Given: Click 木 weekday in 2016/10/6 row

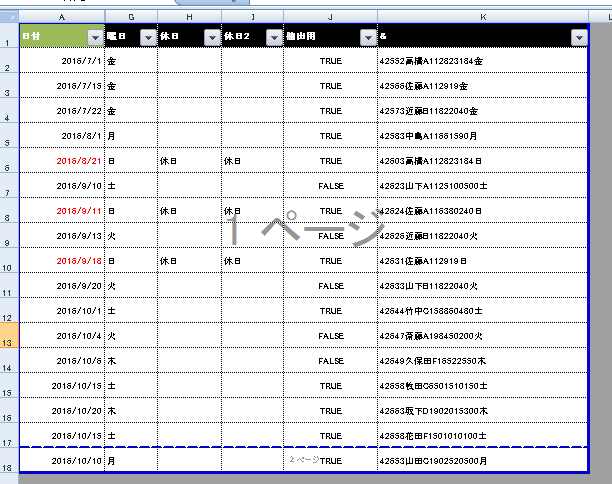Looking at the screenshot, I should coord(131,360).
